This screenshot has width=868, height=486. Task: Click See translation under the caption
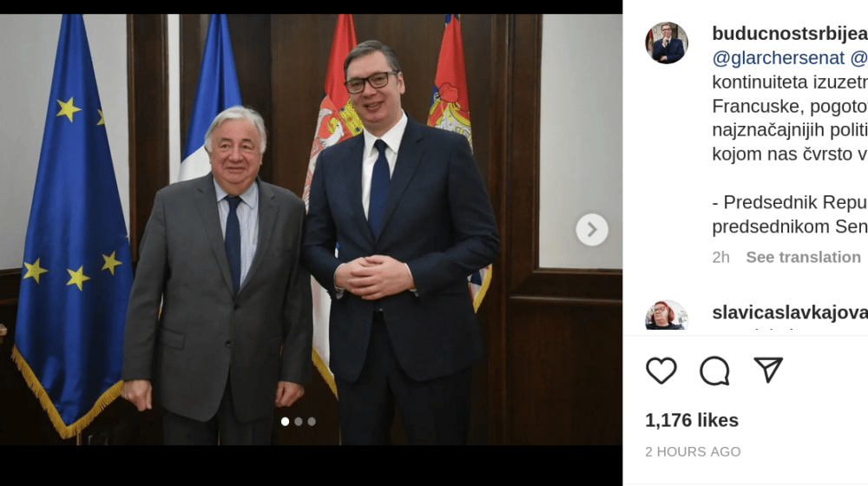point(803,257)
